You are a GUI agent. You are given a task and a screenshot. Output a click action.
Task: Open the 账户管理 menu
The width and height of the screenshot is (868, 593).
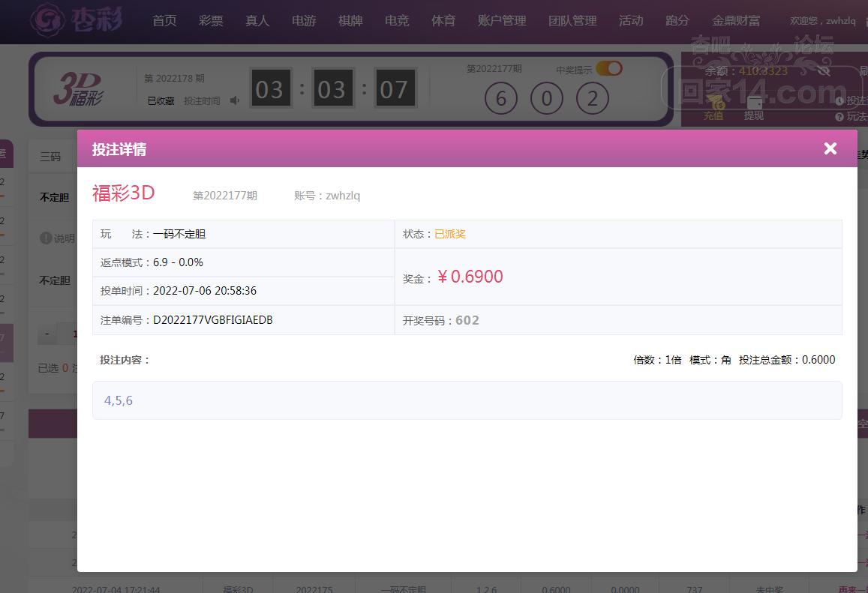coord(502,21)
